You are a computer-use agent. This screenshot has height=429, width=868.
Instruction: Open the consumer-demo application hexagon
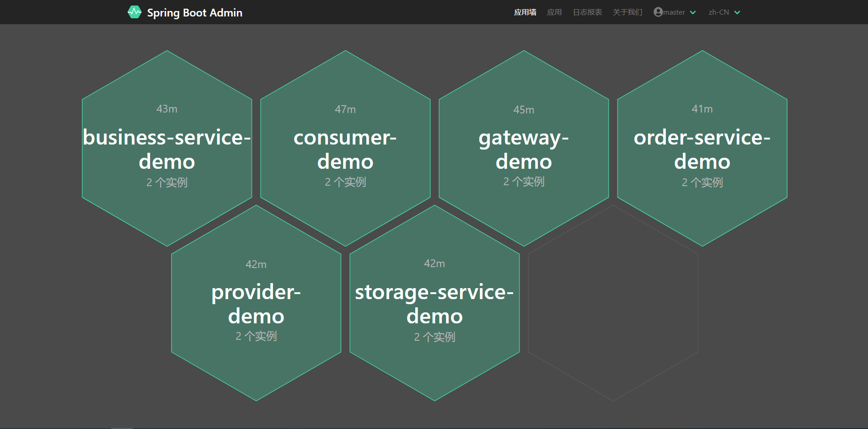tap(345, 149)
